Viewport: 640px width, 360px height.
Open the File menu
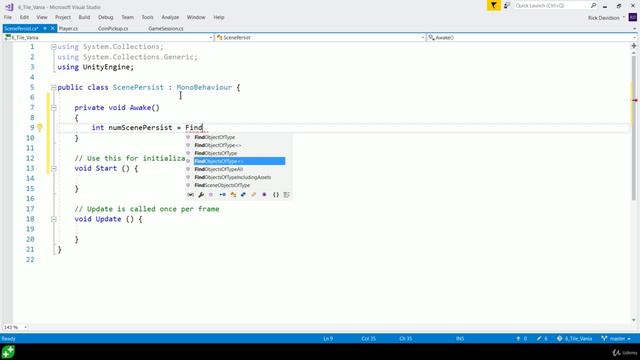tap(8, 17)
